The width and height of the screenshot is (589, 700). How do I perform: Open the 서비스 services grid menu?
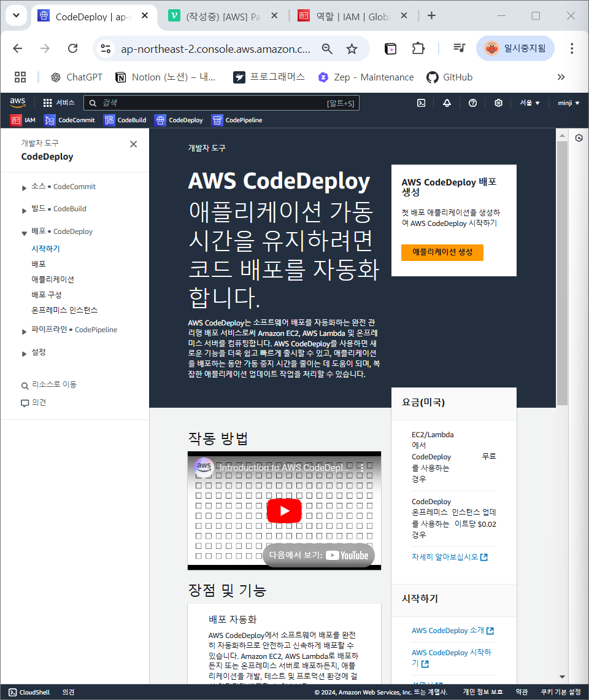click(x=58, y=103)
